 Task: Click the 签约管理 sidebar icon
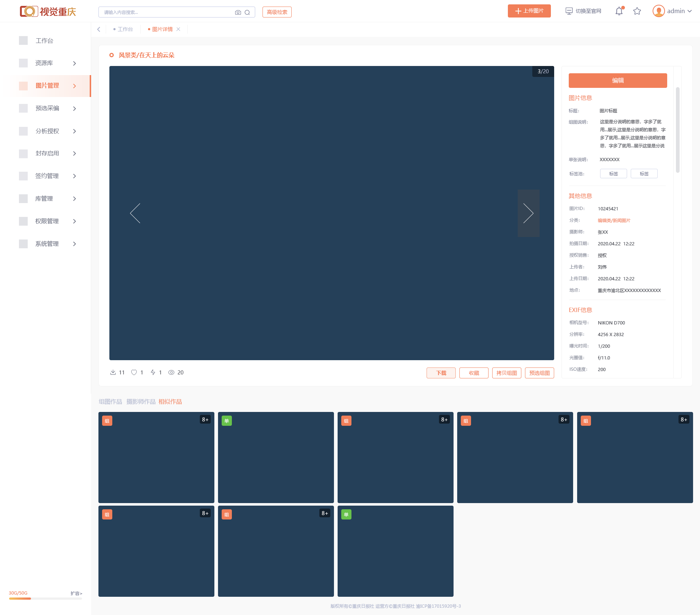(x=23, y=176)
